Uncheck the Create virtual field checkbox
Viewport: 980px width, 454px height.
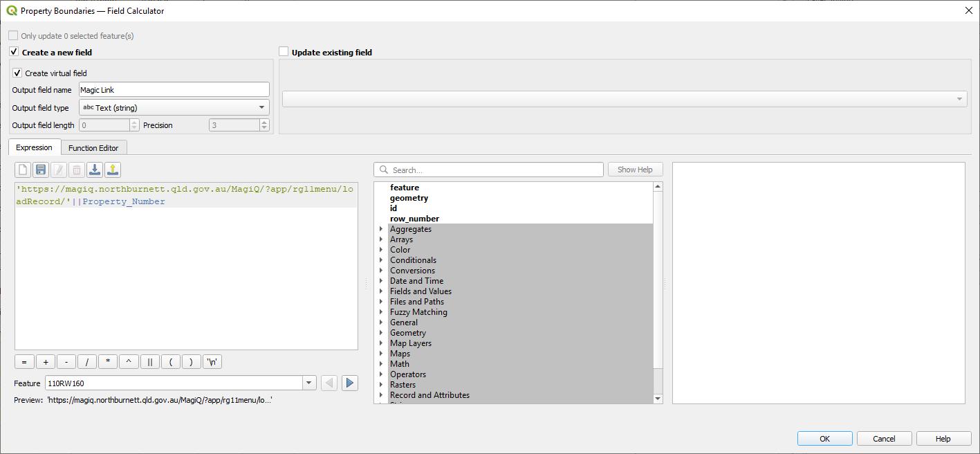(x=17, y=73)
